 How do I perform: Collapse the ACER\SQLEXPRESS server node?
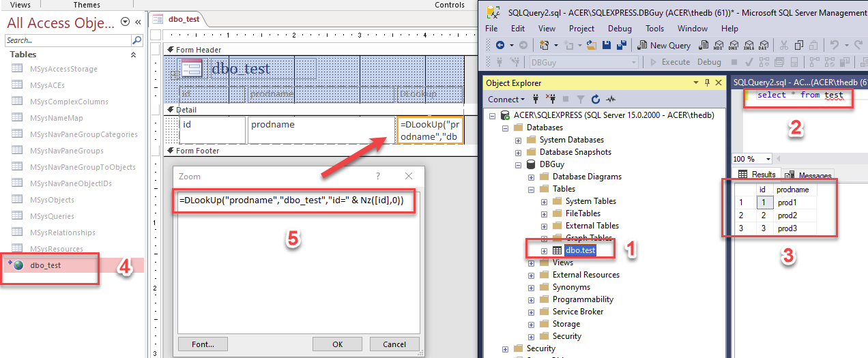coord(493,115)
